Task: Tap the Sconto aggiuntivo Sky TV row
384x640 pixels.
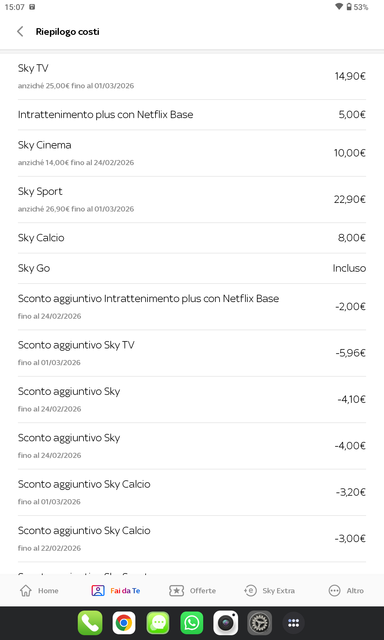Action: (192, 353)
